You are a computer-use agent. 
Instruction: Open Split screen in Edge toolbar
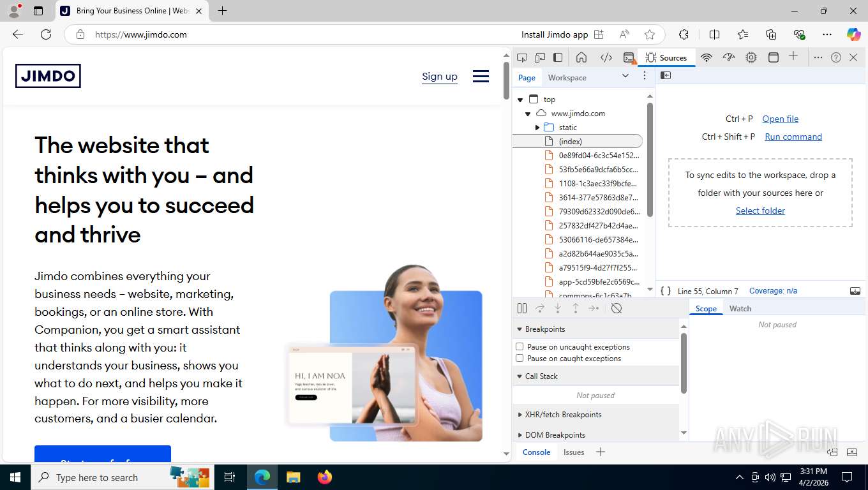tap(714, 34)
